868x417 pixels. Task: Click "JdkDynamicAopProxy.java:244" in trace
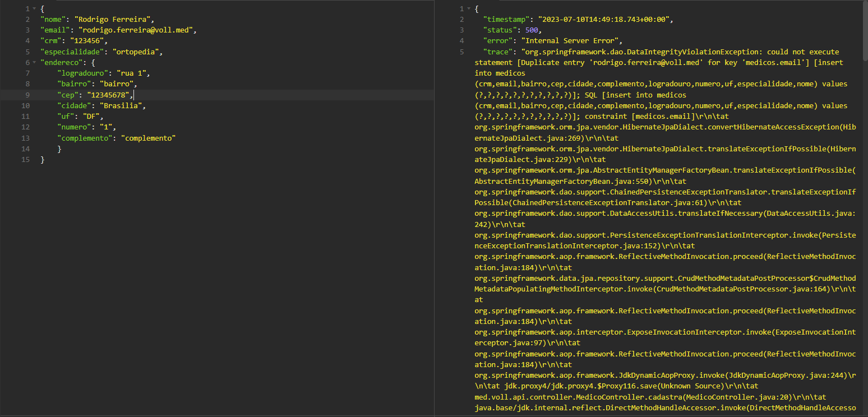(x=788, y=376)
